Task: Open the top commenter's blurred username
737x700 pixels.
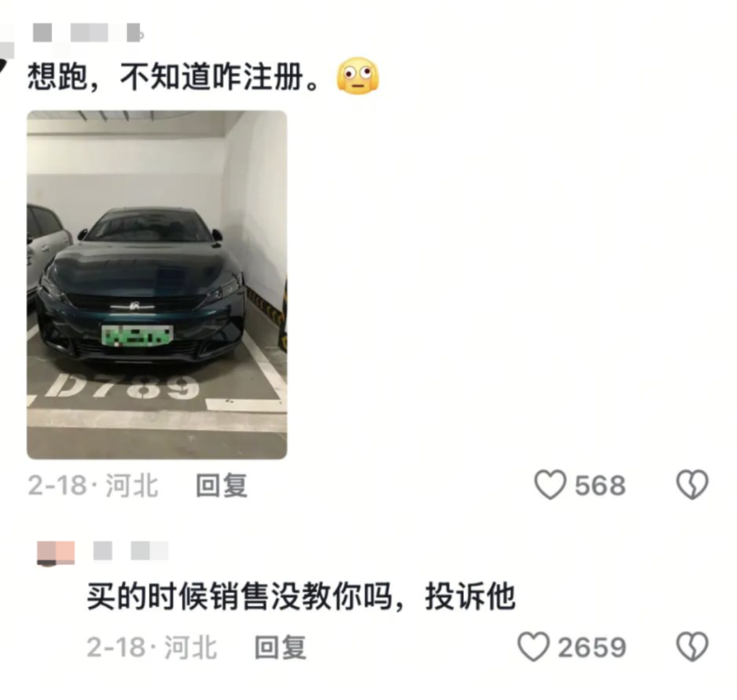Action: 87,33
